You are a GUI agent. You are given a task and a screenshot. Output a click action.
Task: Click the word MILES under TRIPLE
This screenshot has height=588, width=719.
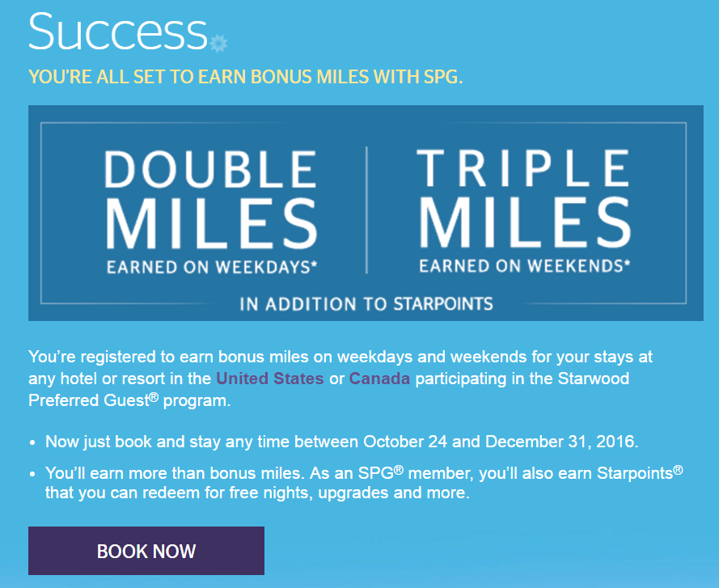(x=525, y=222)
